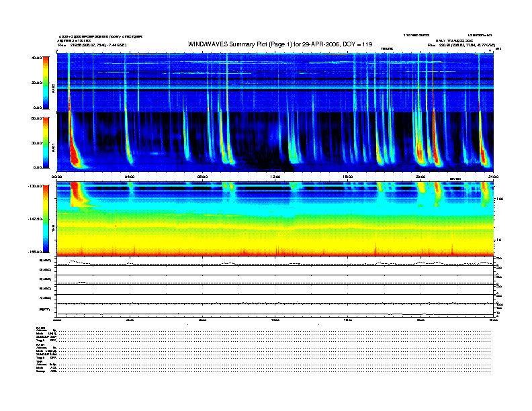This screenshot has height=411, width=532.
Task: Click the -142.50 value on TNR scale
Action: 35,219
